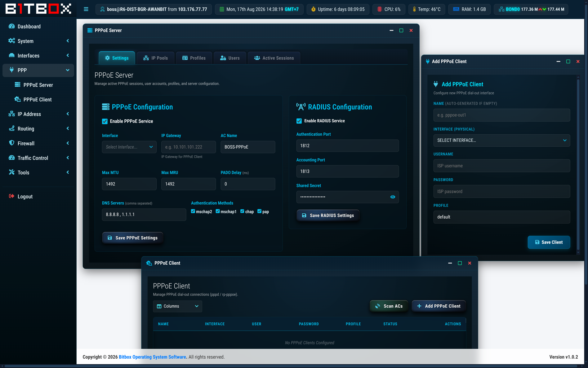Click Save PPPoE Settings button
This screenshot has width=588, height=368.
click(132, 238)
